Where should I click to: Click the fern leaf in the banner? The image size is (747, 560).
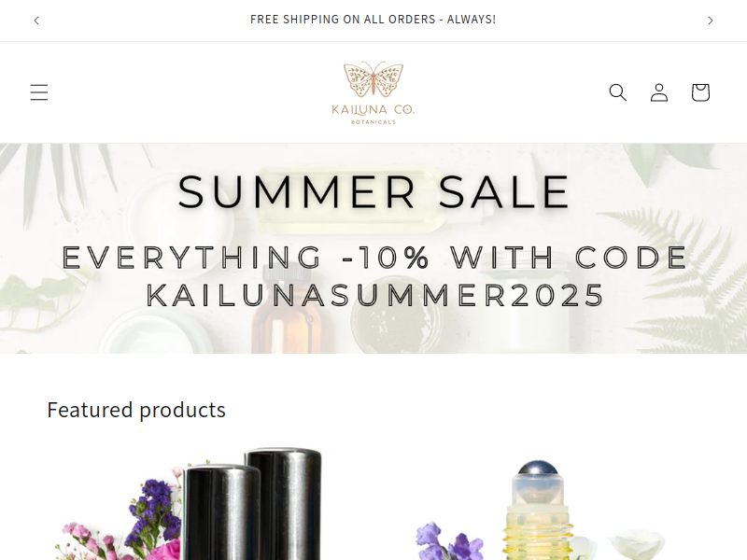[686, 281]
